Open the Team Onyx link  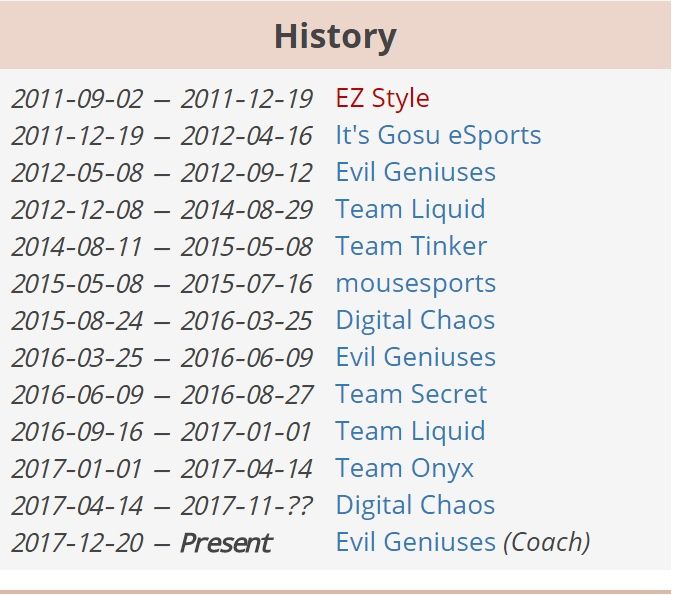(404, 469)
